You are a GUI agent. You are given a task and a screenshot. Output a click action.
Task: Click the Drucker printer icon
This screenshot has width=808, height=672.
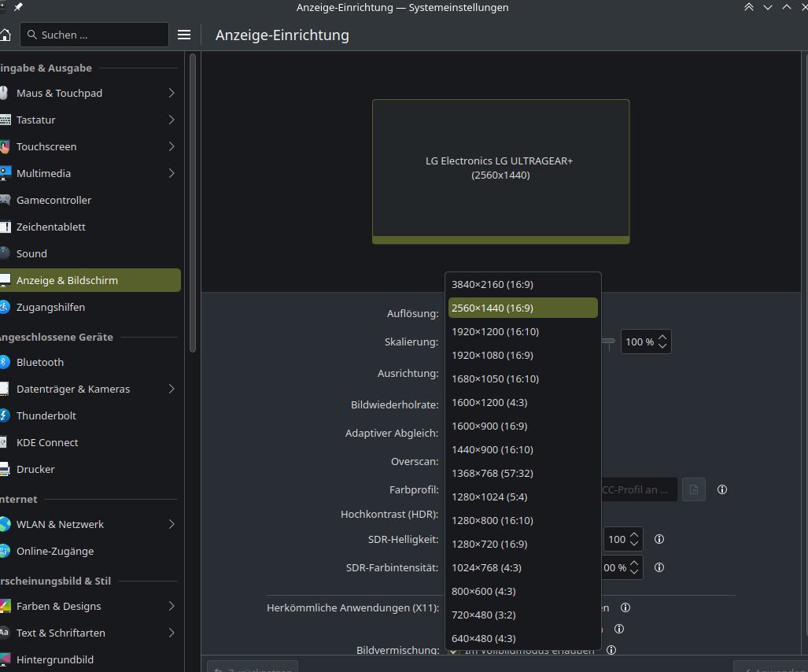[x=5, y=470]
